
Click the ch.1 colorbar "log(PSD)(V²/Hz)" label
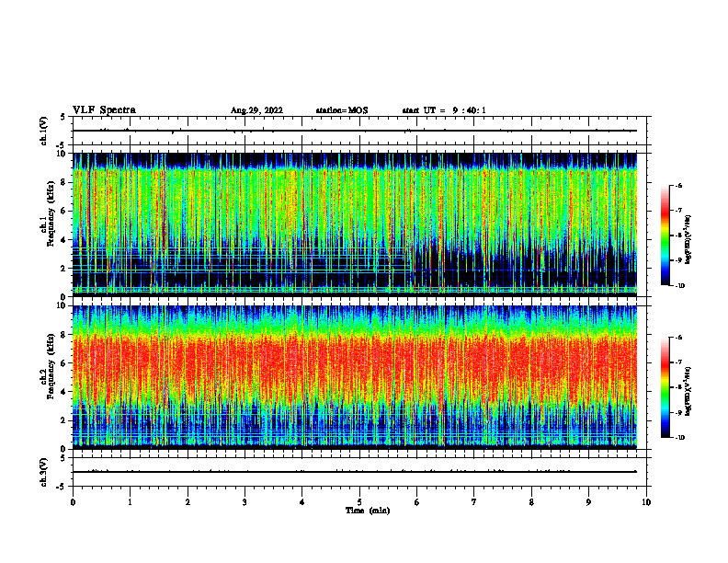point(688,239)
